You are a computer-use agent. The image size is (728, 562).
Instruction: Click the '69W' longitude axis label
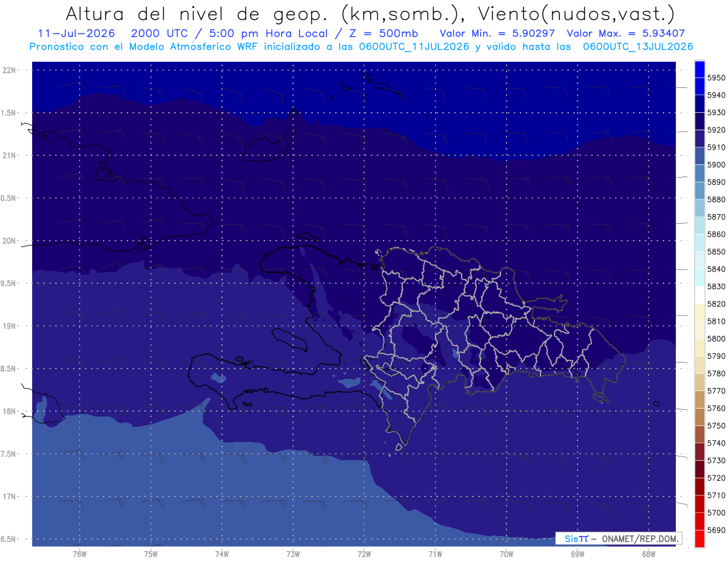[578, 554]
